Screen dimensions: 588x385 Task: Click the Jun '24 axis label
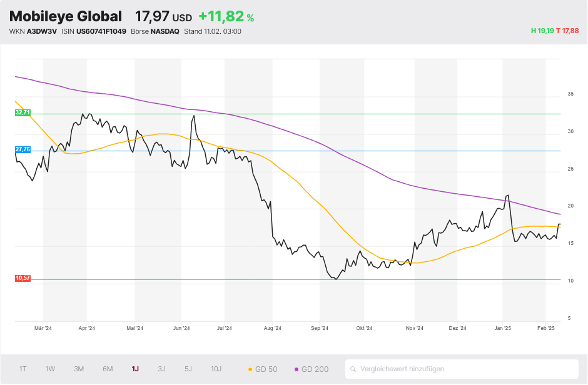click(x=181, y=329)
